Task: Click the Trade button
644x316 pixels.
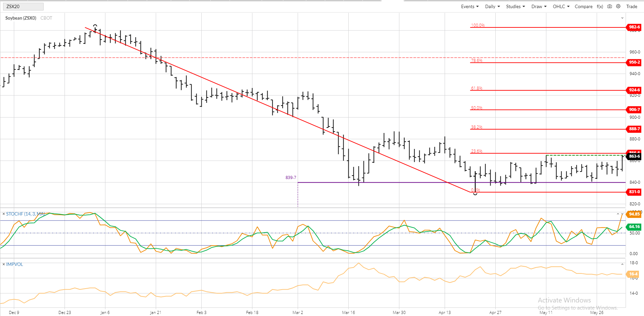Action: [631, 6]
